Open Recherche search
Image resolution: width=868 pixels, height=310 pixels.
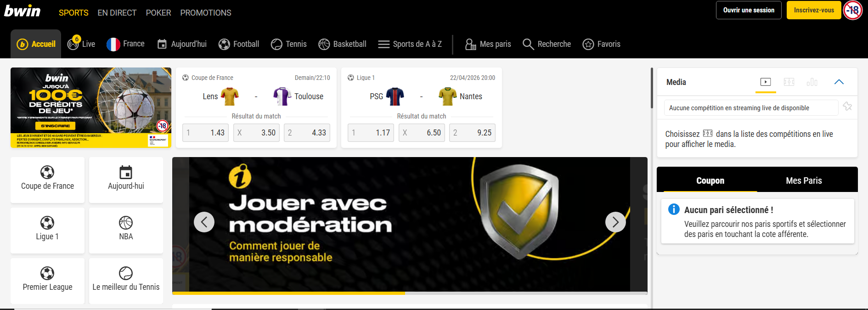[547, 44]
